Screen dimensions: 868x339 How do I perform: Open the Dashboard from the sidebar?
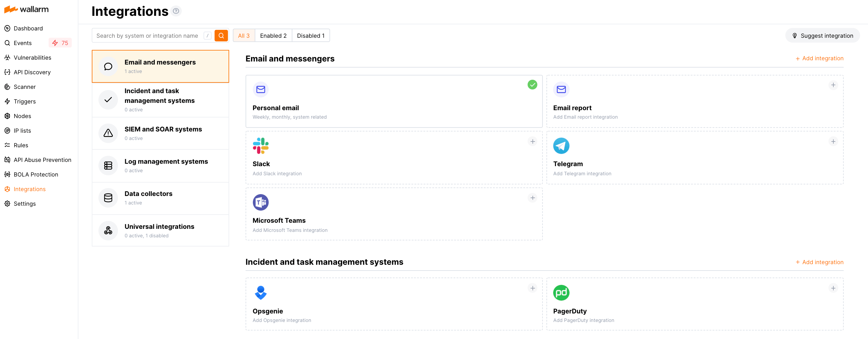coord(28,28)
